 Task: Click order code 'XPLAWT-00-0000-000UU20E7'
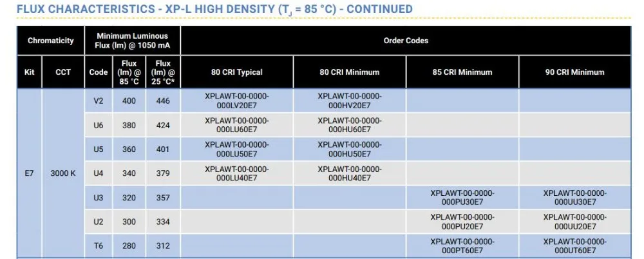575,222
